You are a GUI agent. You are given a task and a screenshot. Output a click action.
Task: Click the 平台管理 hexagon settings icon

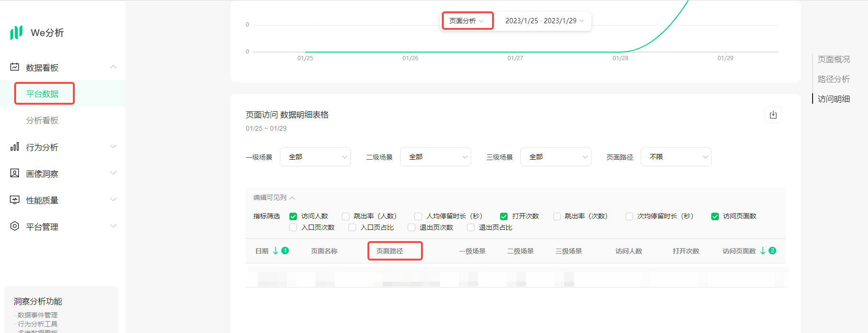pos(15,226)
